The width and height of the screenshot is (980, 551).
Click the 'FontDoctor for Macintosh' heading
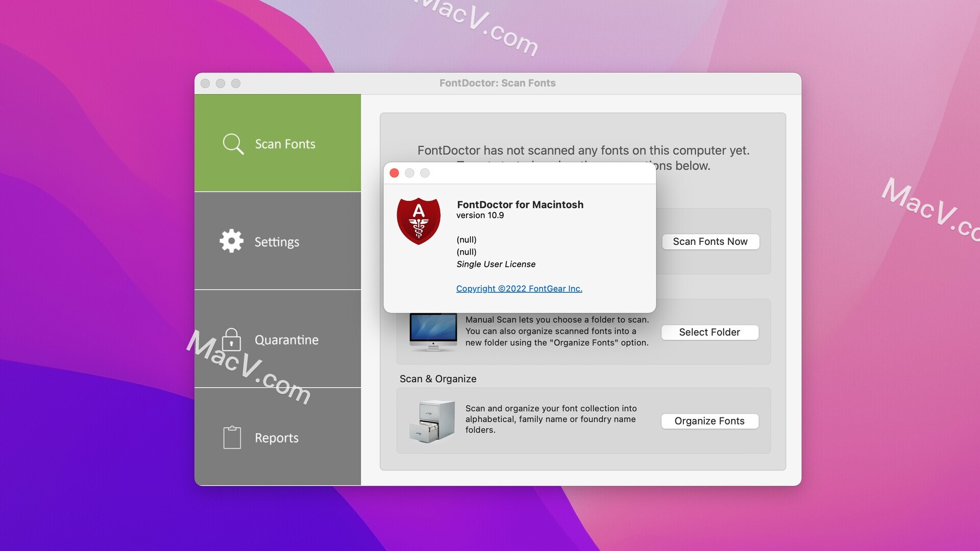pos(520,205)
